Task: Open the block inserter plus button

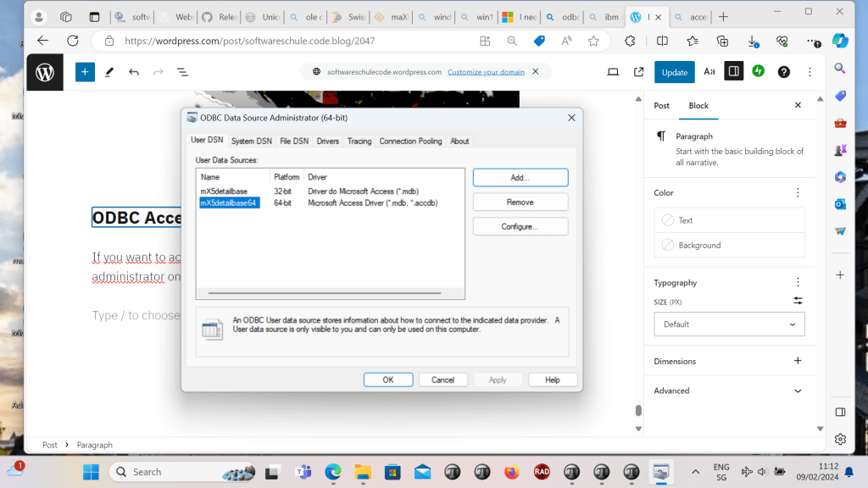Action: 85,73
